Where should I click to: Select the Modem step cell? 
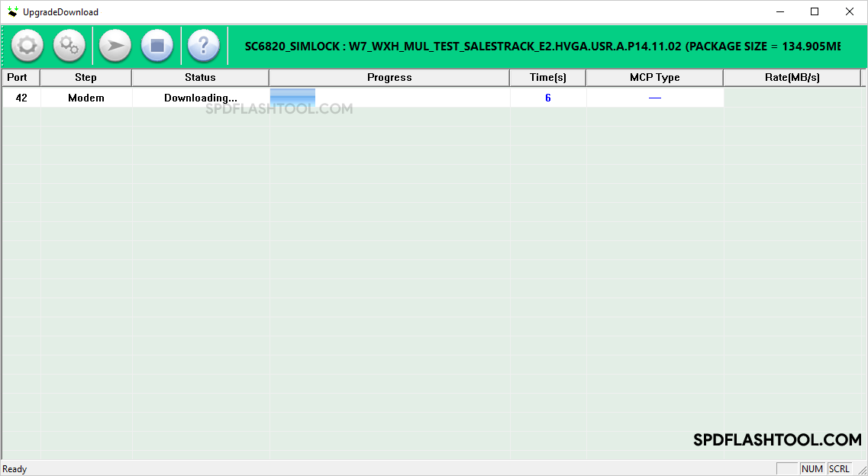(x=86, y=98)
